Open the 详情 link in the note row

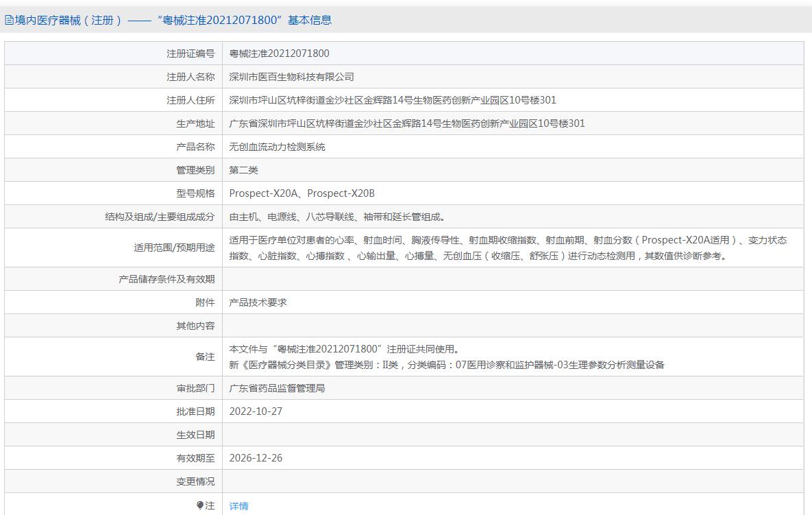[238, 506]
